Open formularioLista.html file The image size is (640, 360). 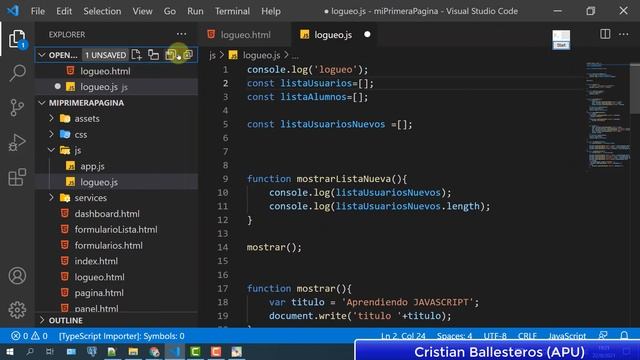[x=117, y=229]
